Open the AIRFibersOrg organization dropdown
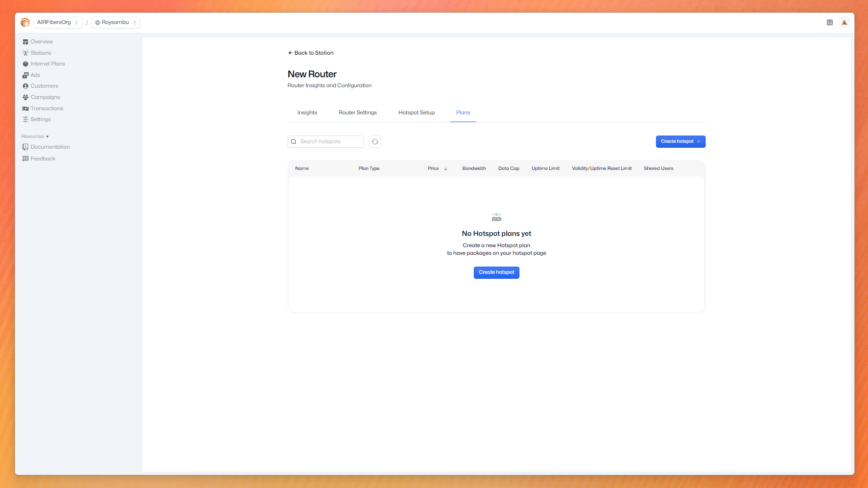 click(57, 22)
